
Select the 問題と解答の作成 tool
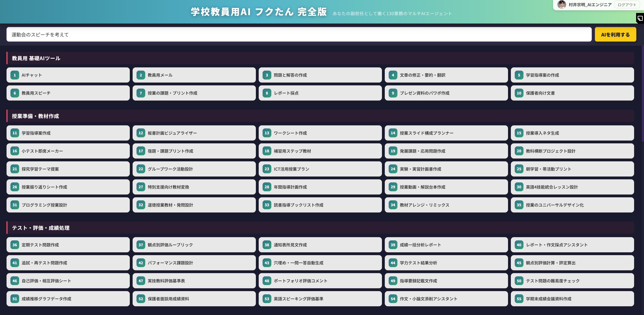[x=320, y=75]
